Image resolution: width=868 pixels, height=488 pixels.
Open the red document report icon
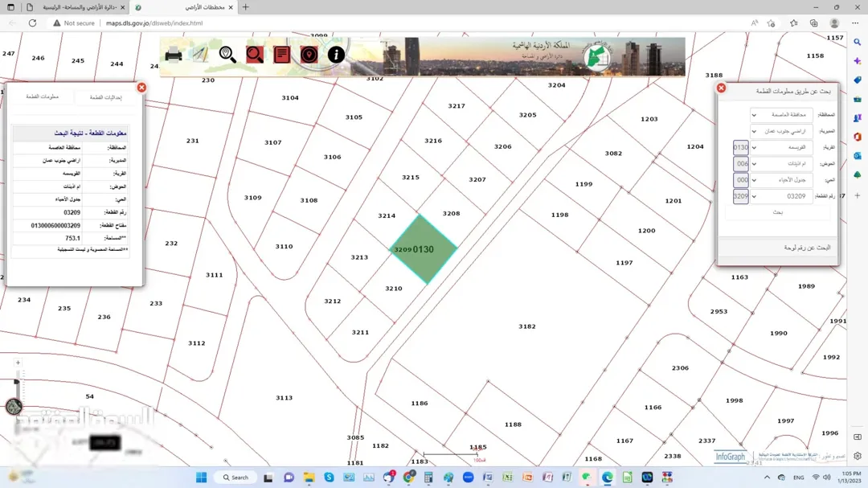(x=282, y=55)
